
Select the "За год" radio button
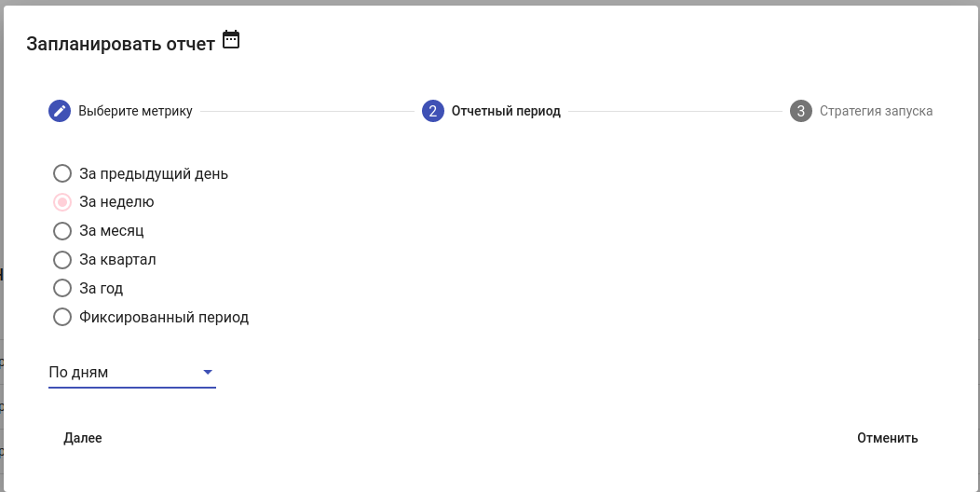62,288
